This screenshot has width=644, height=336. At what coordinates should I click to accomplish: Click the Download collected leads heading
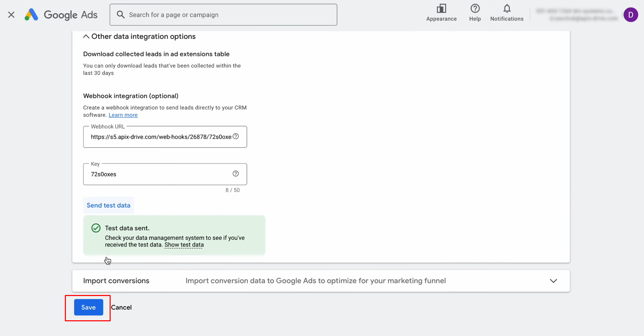[x=156, y=54]
